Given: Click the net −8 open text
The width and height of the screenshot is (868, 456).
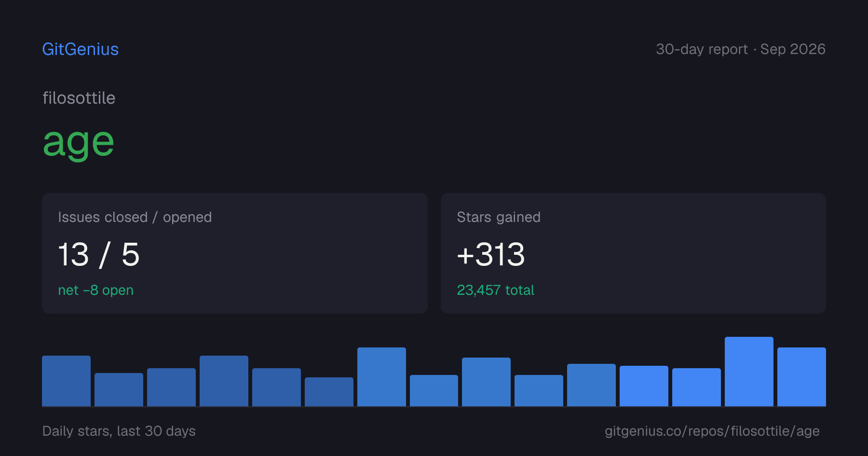Looking at the screenshot, I should (x=96, y=290).
